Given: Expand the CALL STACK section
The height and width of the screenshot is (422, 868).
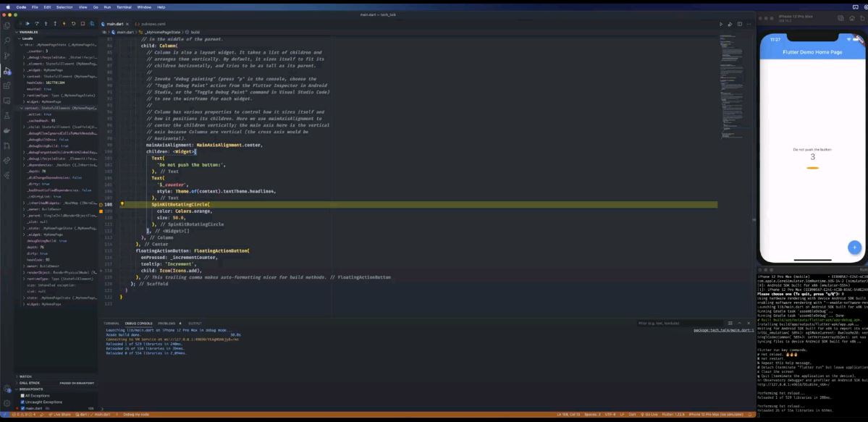Looking at the screenshot, I should coord(30,383).
